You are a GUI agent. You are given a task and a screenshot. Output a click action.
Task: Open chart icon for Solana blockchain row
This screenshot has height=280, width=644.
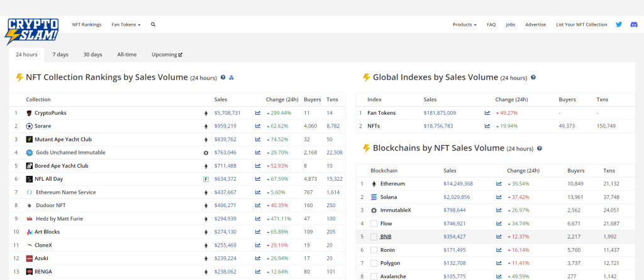pos(499,197)
